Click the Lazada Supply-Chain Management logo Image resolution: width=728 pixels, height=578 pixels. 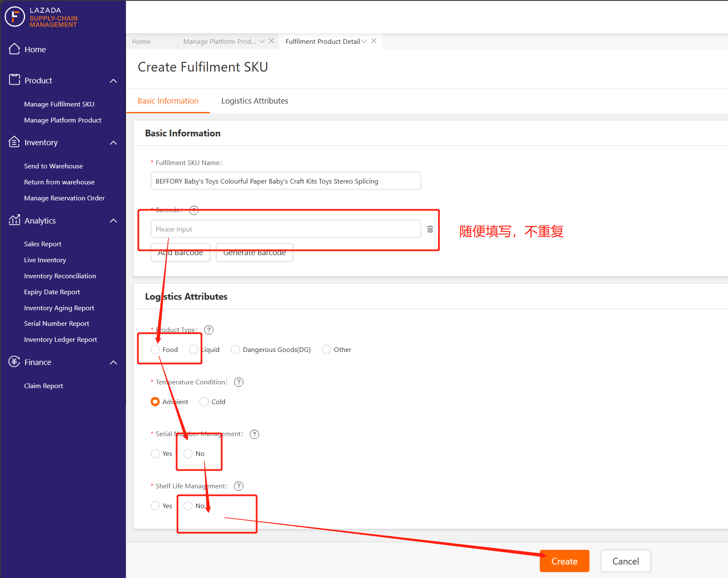click(41, 17)
